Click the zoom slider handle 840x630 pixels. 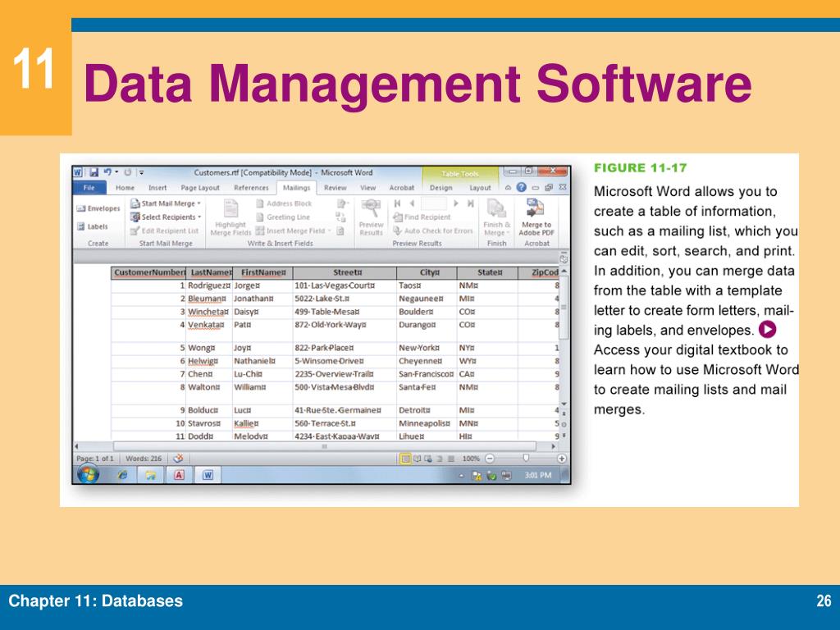click(x=526, y=458)
